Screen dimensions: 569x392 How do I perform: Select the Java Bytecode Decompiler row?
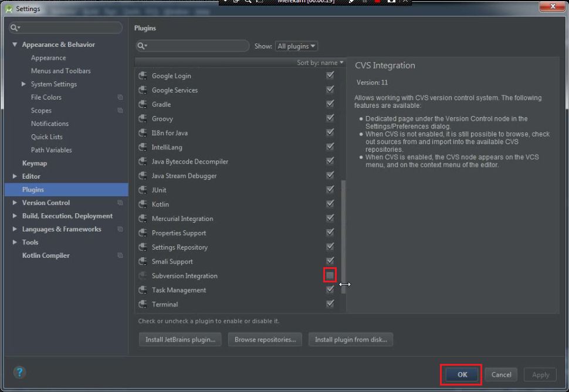point(238,161)
